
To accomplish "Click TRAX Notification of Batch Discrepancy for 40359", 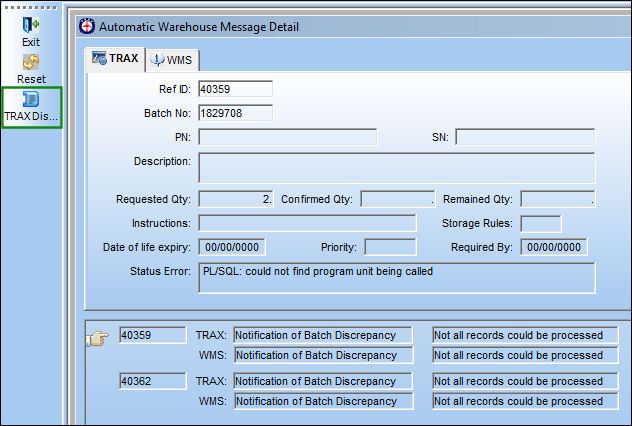I will pos(323,335).
